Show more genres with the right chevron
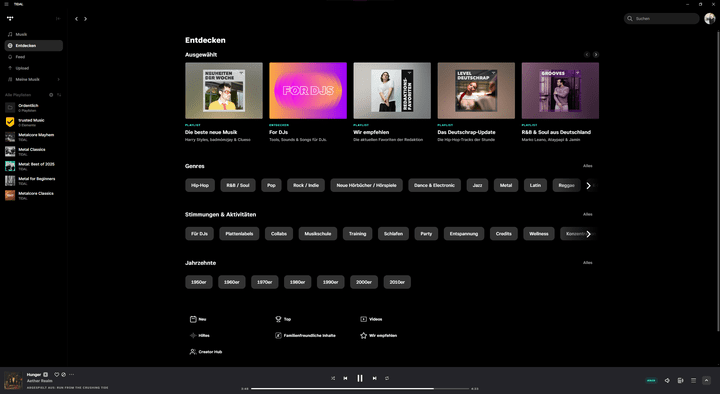The width and height of the screenshot is (720, 394). tap(588, 186)
